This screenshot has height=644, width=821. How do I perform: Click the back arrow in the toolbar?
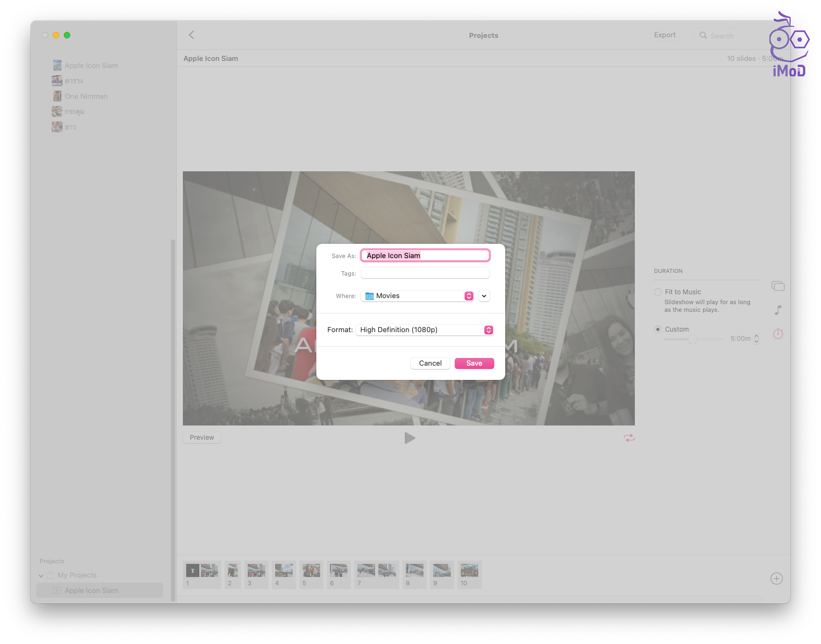click(x=192, y=35)
